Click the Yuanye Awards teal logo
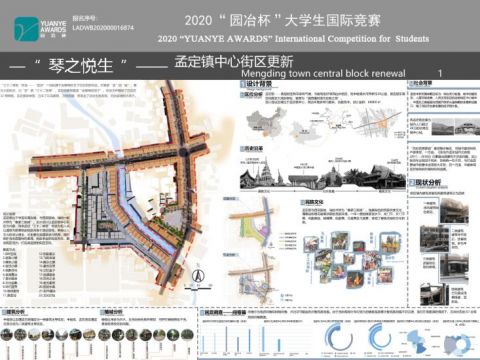This screenshot has width=480, height=360. pyautogui.click(x=26, y=29)
